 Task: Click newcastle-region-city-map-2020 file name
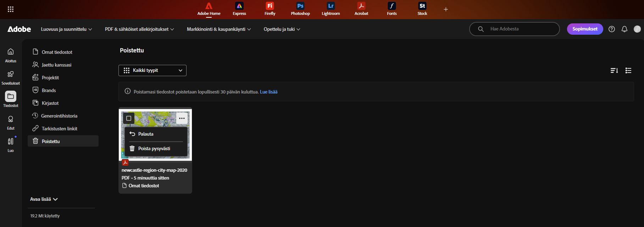(x=154, y=170)
